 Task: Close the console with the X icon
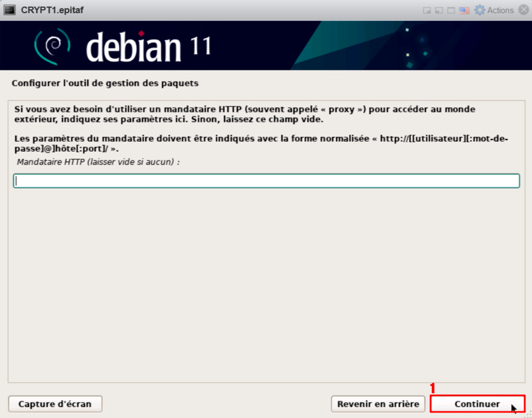point(524,10)
